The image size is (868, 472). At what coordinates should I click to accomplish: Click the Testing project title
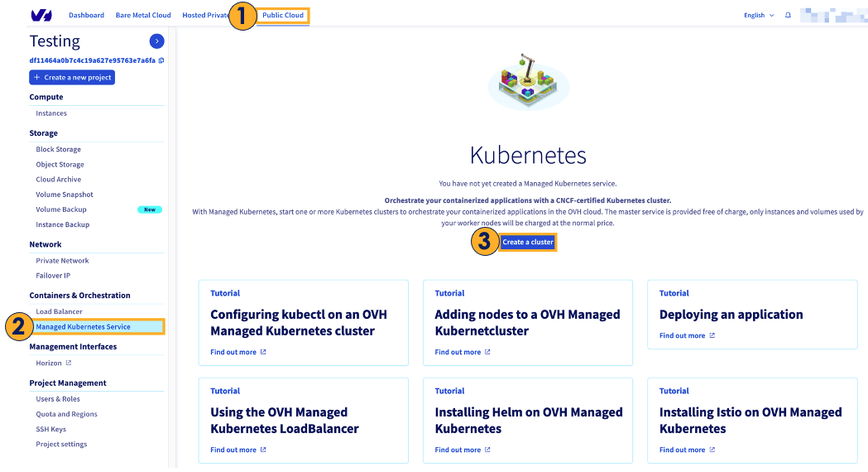[x=55, y=41]
